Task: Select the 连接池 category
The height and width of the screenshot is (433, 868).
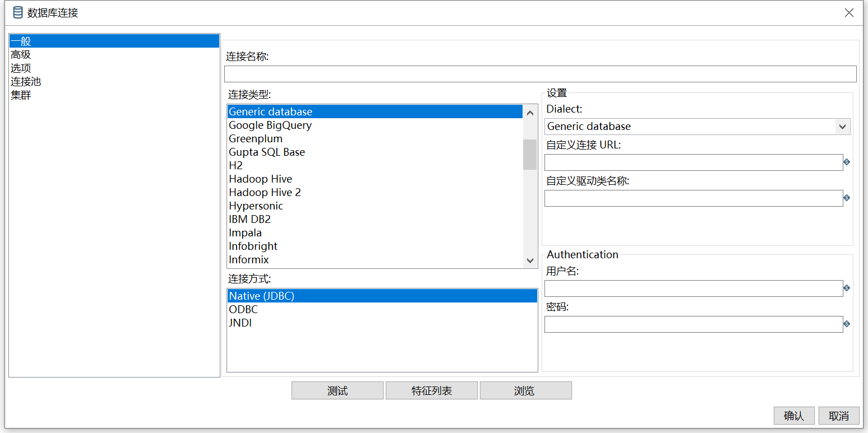Action: coord(114,81)
